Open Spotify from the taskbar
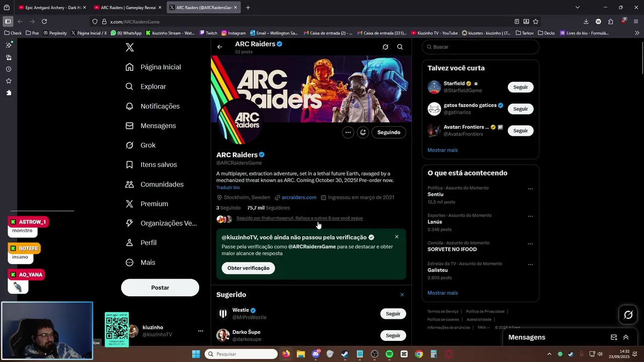This screenshot has width=644, height=362. pyautogui.click(x=389, y=354)
